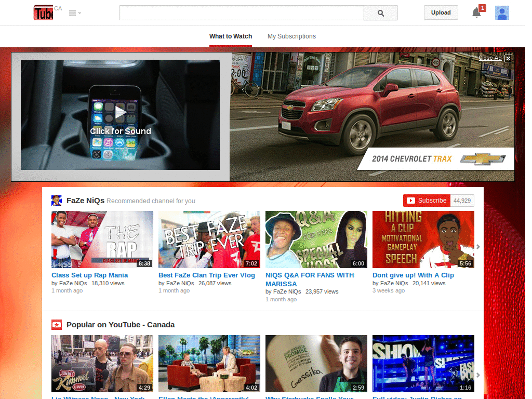The height and width of the screenshot is (399, 532).
Task: Select the What to Watch tab
Action: [x=231, y=36]
